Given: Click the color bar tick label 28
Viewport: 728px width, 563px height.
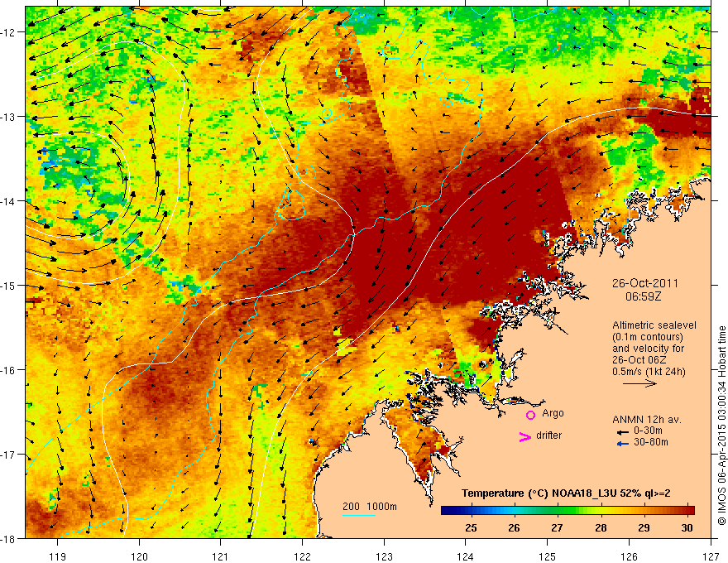Looking at the screenshot, I should coord(601,528).
